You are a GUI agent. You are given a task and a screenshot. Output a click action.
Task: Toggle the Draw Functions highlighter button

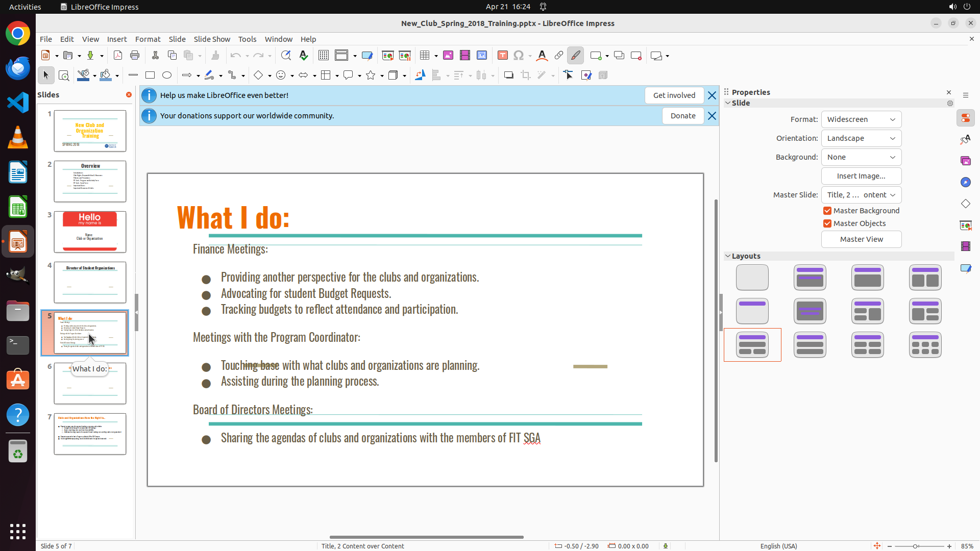[x=575, y=56]
